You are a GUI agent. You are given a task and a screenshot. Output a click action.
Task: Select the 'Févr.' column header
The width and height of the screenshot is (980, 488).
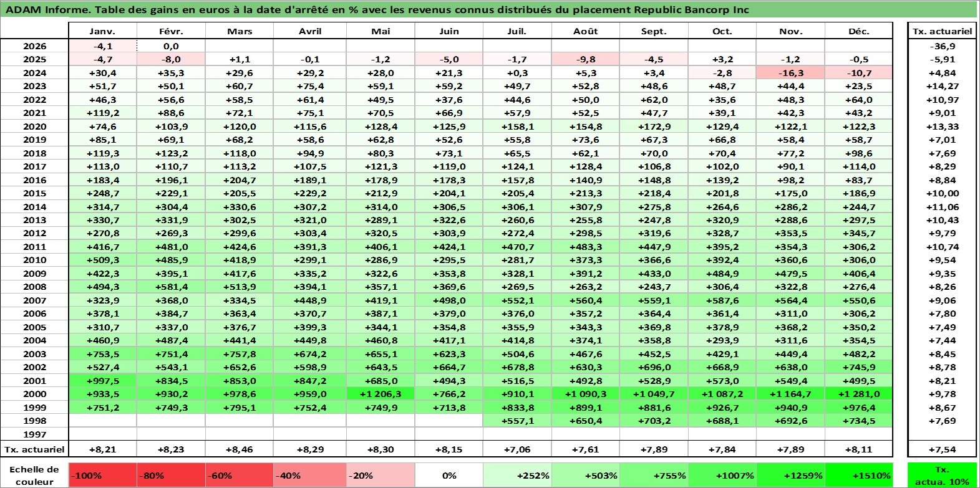coord(171,31)
